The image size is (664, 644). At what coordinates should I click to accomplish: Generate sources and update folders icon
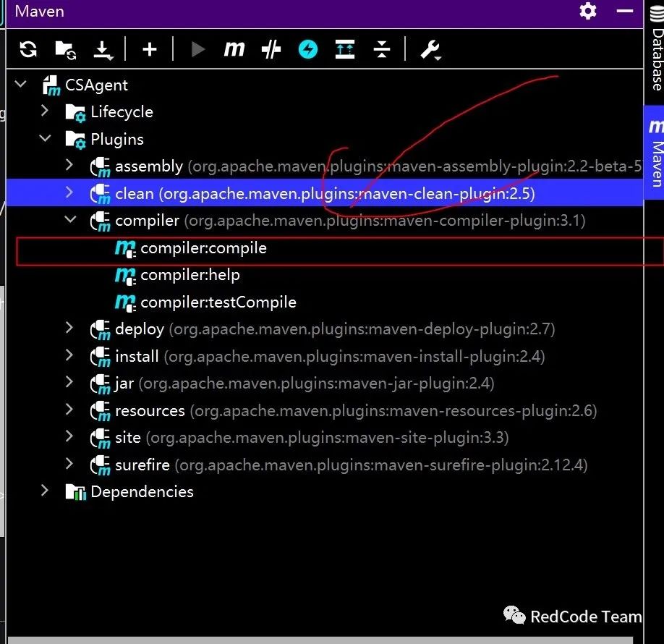[x=65, y=50]
